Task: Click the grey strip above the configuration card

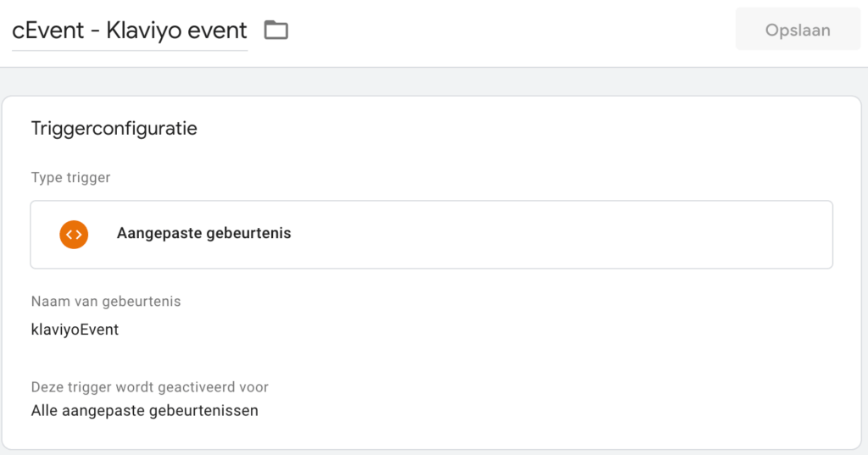Action: click(434, 81)
